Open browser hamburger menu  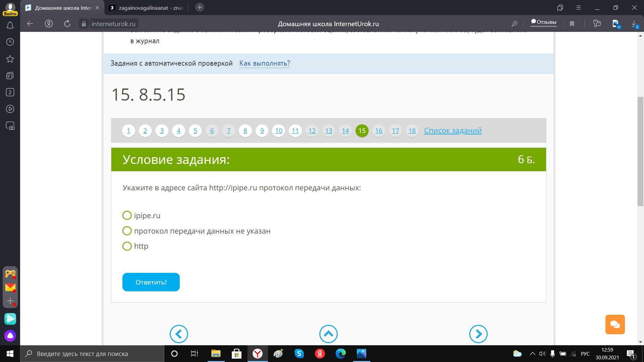(x=579, y=7)
